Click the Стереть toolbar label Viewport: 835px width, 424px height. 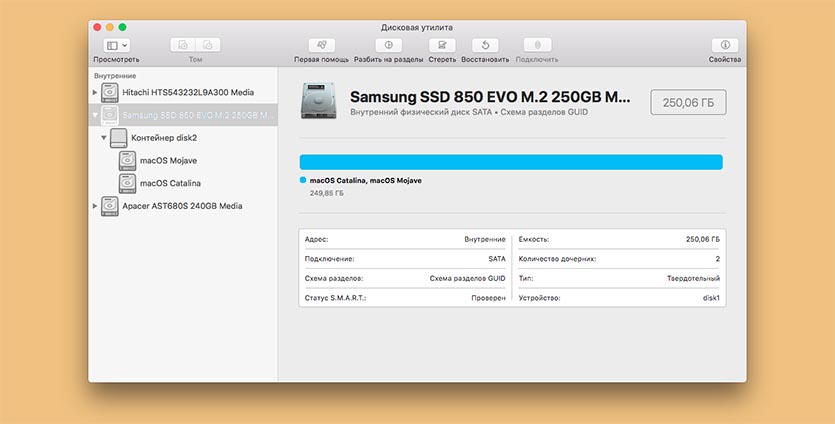click(442, 60)
